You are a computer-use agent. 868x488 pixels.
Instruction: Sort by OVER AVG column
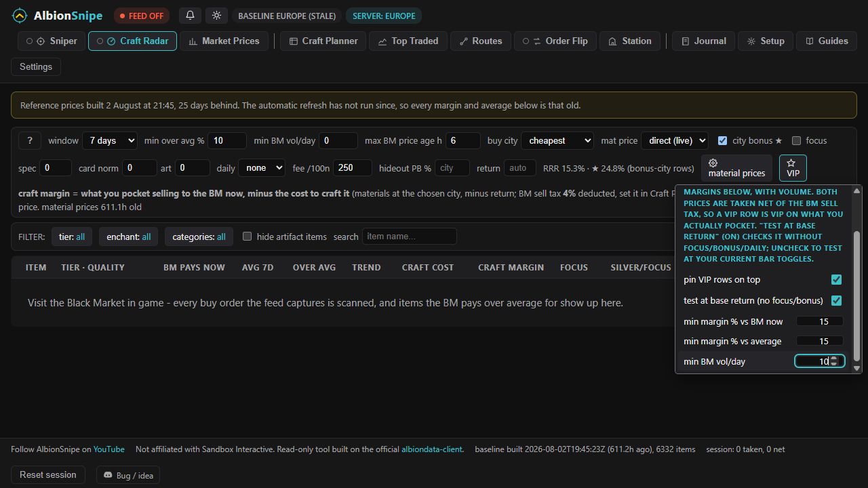coord(314,267)
